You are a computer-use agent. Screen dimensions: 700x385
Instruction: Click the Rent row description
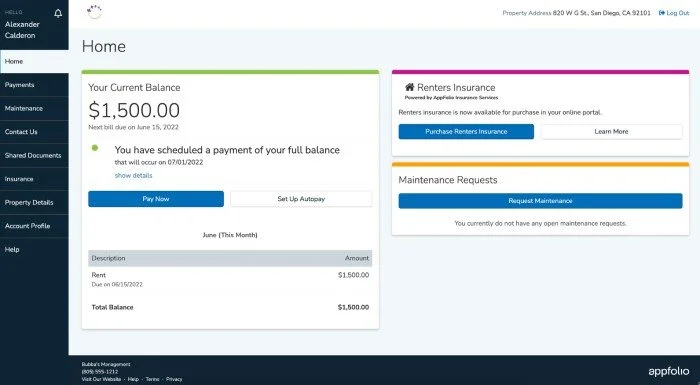[99, 275]
